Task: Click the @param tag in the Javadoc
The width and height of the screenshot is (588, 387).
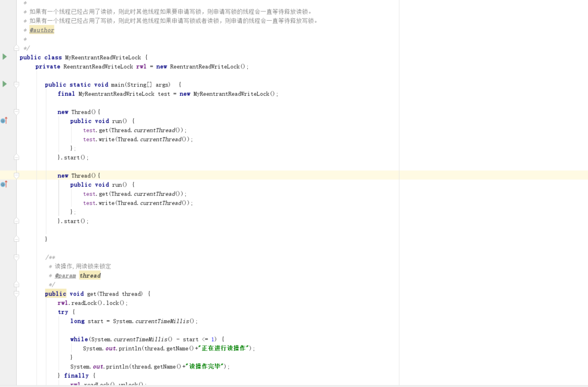Action: [x=65, y=275]
